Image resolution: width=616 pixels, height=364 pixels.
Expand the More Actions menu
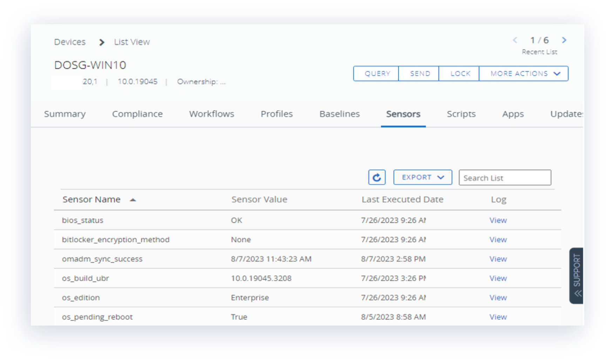click(523, 74)
